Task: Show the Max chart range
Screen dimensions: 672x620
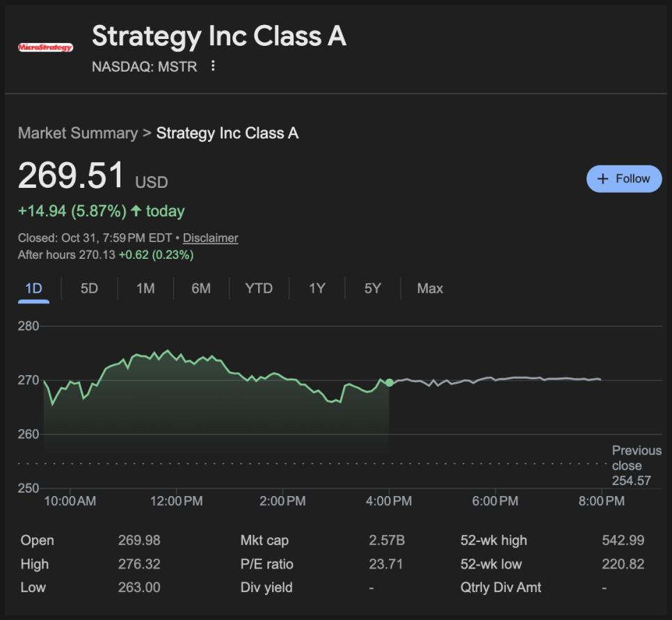Action: (x=430, y=289)
